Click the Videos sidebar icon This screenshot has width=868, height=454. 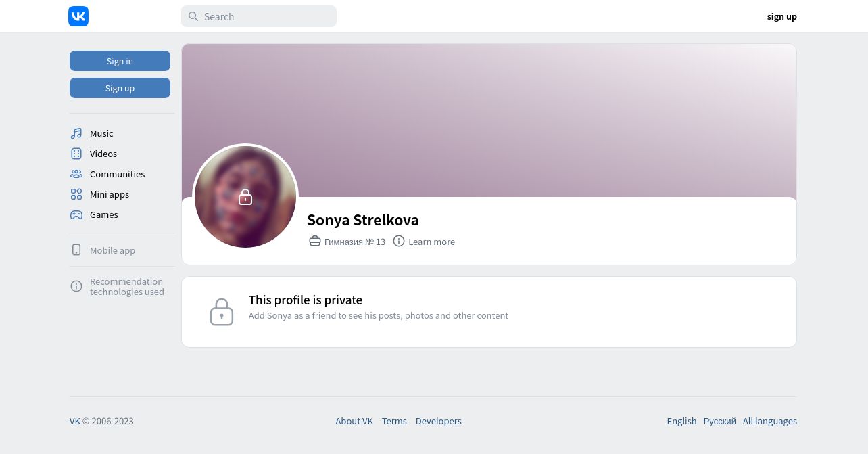point(76,154)
